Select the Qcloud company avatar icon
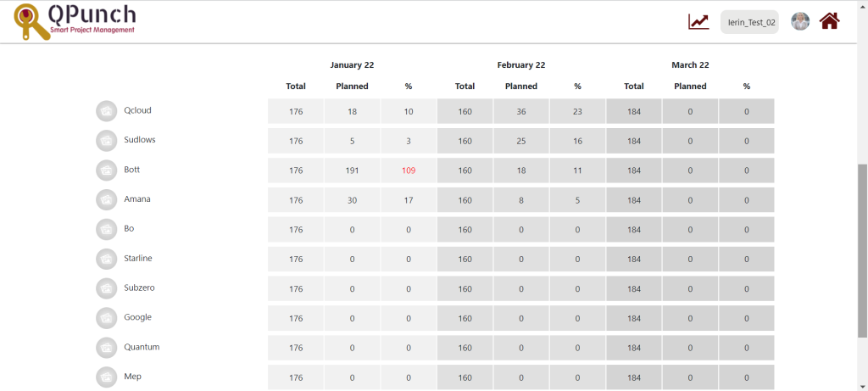This screenshot has height=391, width=868. 106,111
